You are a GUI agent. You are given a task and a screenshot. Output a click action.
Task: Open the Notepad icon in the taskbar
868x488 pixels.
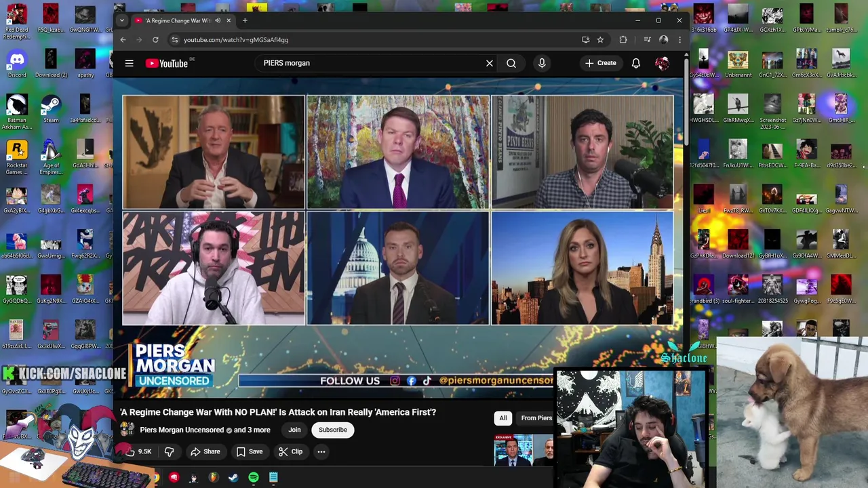(x=273, y=478)
